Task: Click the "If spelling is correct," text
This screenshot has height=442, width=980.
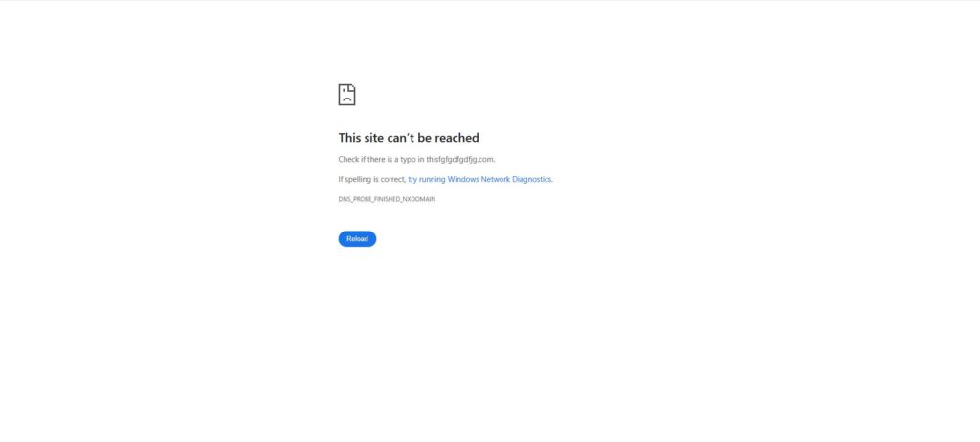Action: point(372,179)
